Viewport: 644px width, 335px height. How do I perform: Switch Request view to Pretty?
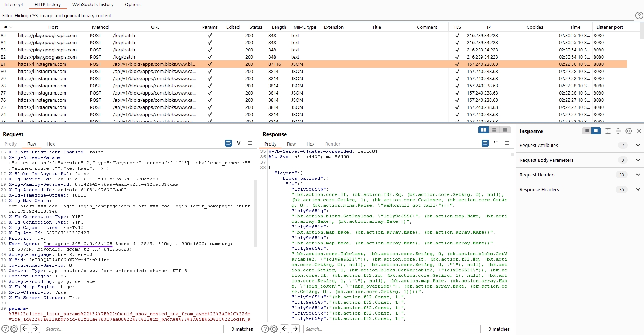pyautogui.click(x=10, y=144)
